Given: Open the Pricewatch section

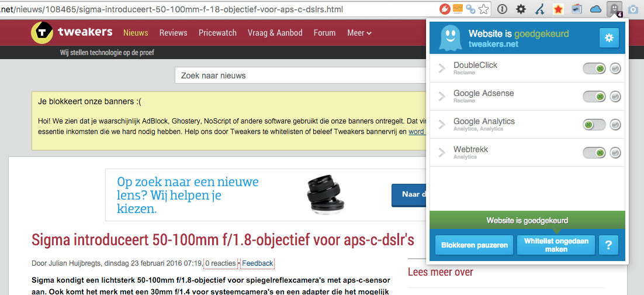Looking at the screenshot, I should tap(217, 33).
